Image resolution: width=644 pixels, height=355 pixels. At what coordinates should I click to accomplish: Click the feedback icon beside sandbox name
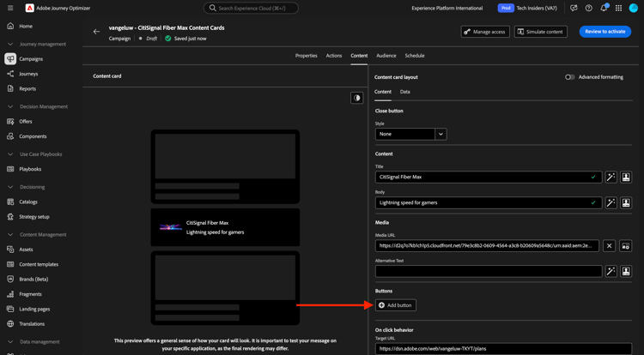click(x=574, y=8)
